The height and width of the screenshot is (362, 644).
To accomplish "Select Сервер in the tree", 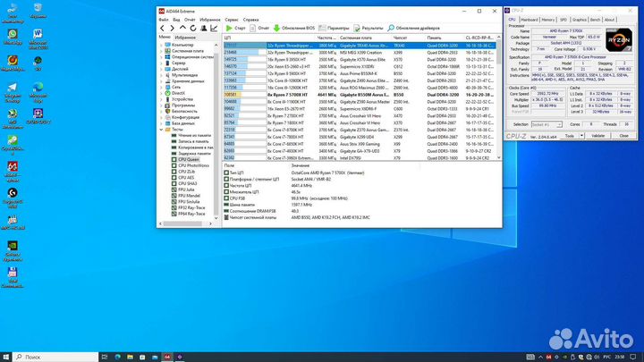I will coord(178,63).
